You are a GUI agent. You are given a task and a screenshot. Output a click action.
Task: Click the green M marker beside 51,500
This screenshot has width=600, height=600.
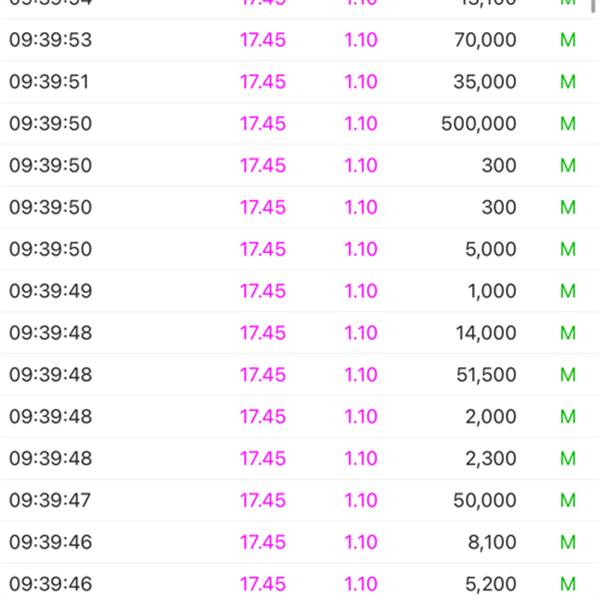[568, 375]
